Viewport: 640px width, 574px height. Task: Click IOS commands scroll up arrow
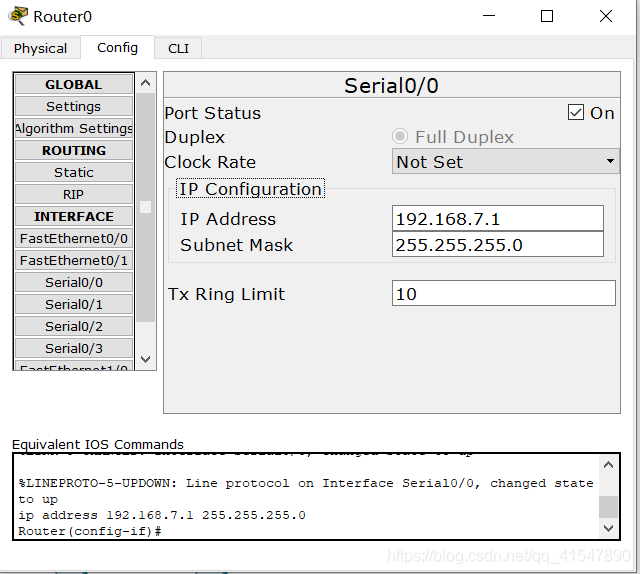[x=609, y=465]
